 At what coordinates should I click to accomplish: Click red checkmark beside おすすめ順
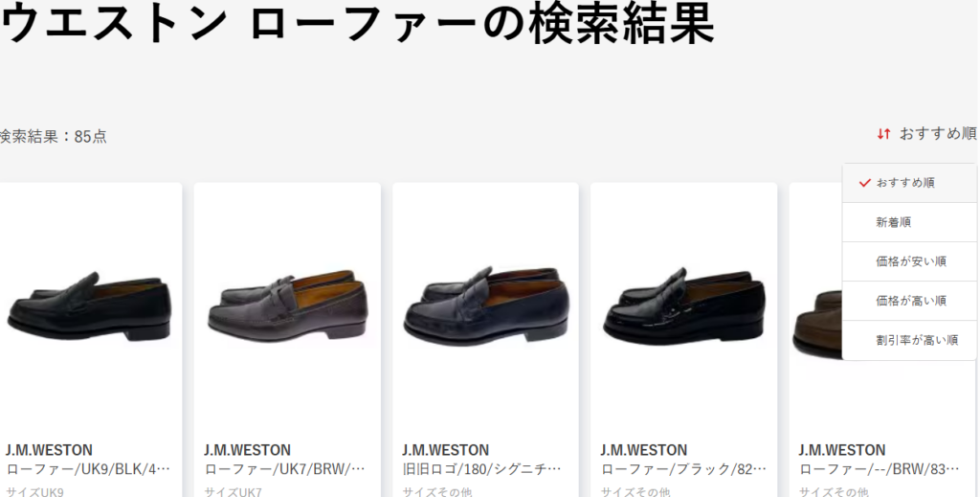click(865, 183)
